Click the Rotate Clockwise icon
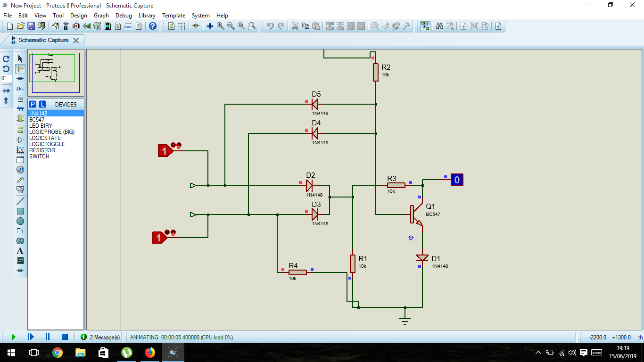644x362 pixels. (x=6, y=59)
